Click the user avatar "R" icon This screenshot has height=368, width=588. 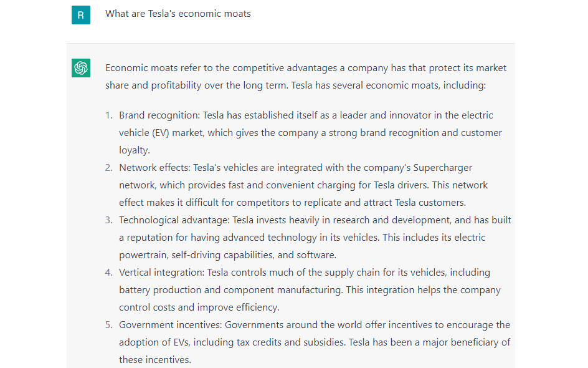(x=81, y=15)
